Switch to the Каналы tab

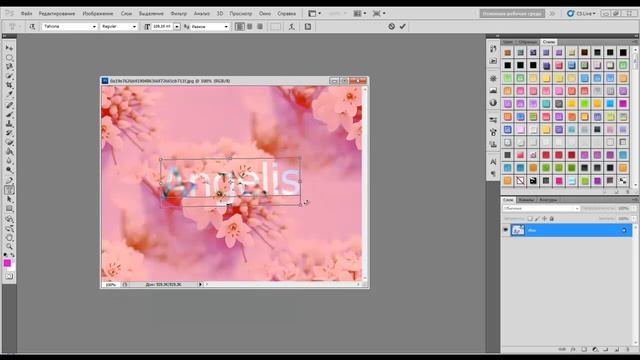[x=526, y=200]
